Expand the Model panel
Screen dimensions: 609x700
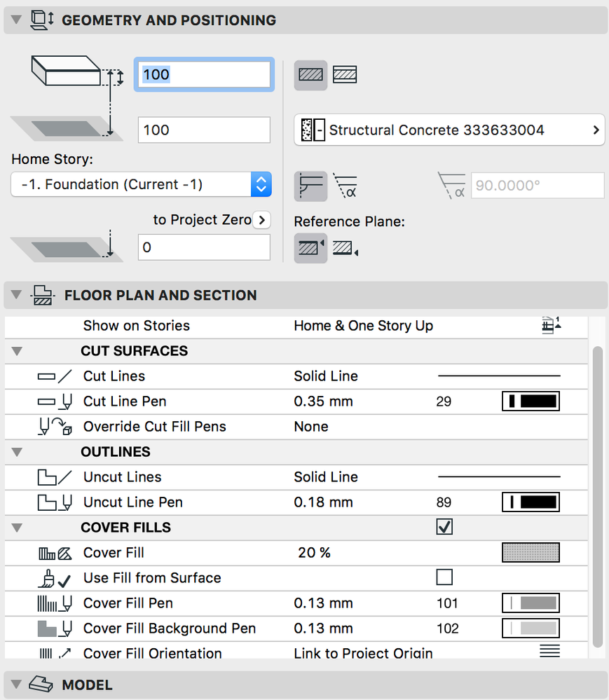point(17,685)
